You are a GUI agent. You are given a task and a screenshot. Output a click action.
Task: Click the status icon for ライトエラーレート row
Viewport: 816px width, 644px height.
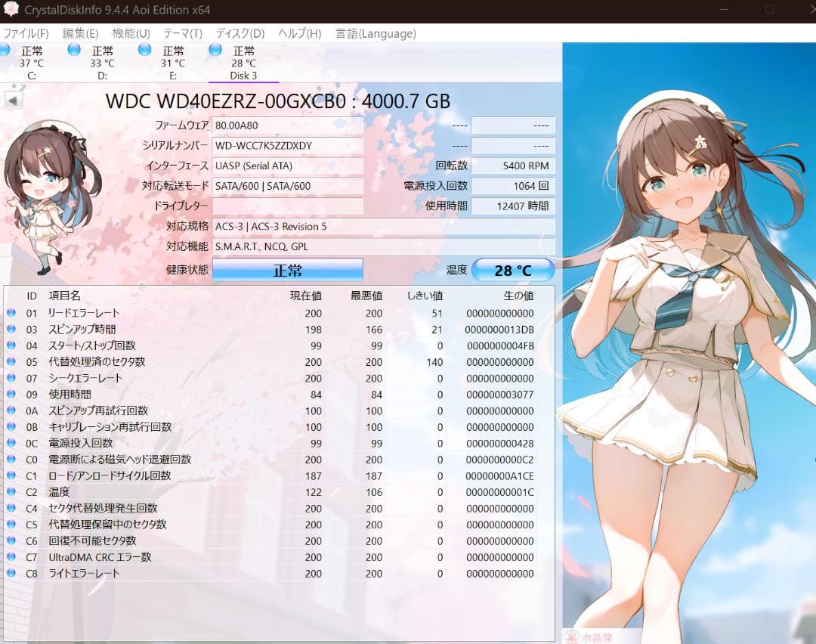(11, 574)
